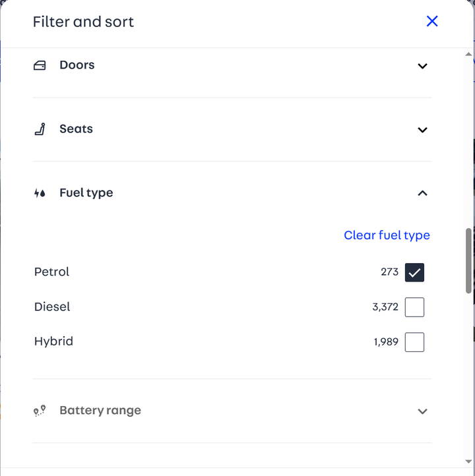Expand the Doors section chevron
Viewport: 475px width, 476px height.
[x=423, y=66]
